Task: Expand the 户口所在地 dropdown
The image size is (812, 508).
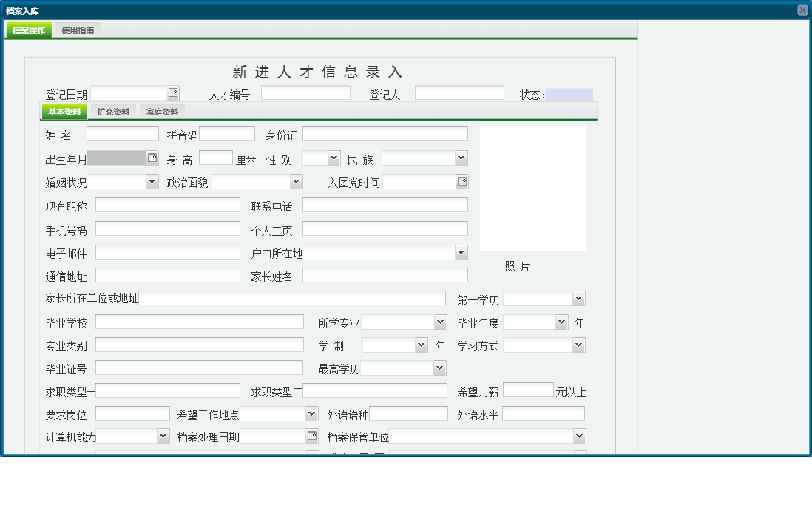Action: (461, 252)
